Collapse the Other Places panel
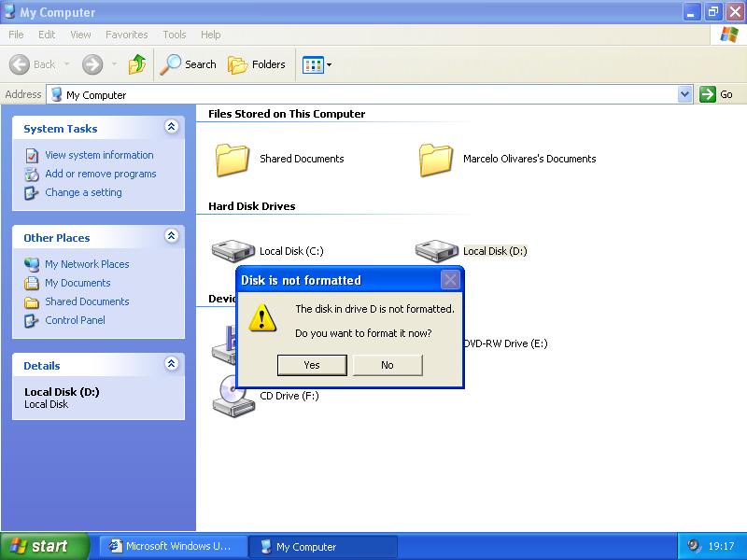This screenshot has width=747, height=560. pyautogui.click(x=172, y=236)
